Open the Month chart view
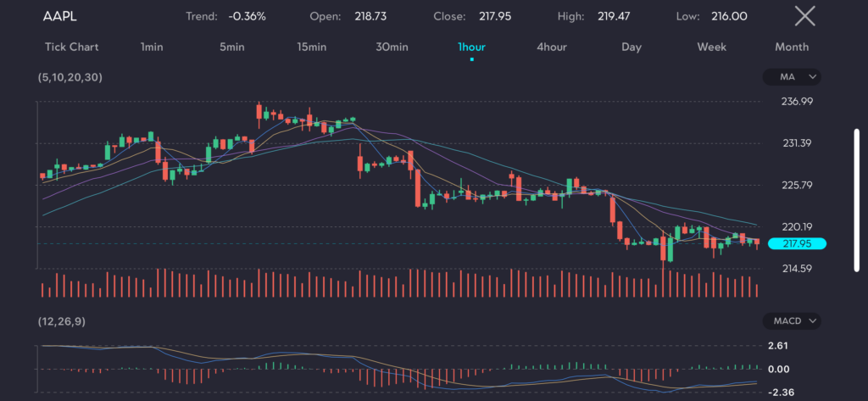The height and width of the screenshot is (401, 868). [x=791, y=47]
